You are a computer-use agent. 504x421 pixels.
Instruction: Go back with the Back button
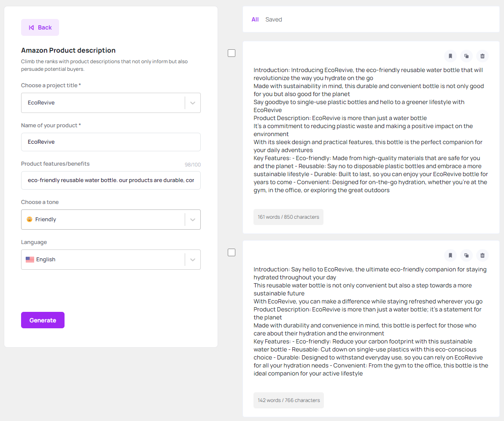(x=40, y=28)
